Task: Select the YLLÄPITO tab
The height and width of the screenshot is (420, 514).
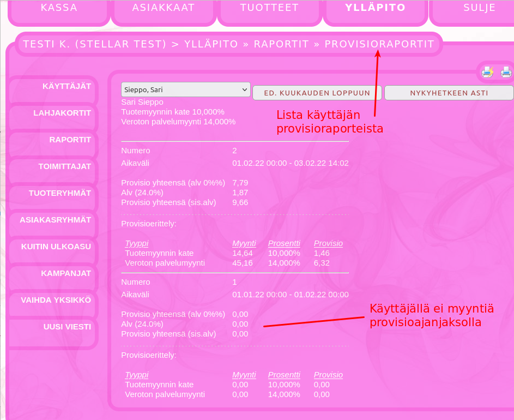Action: click(375, 8)
